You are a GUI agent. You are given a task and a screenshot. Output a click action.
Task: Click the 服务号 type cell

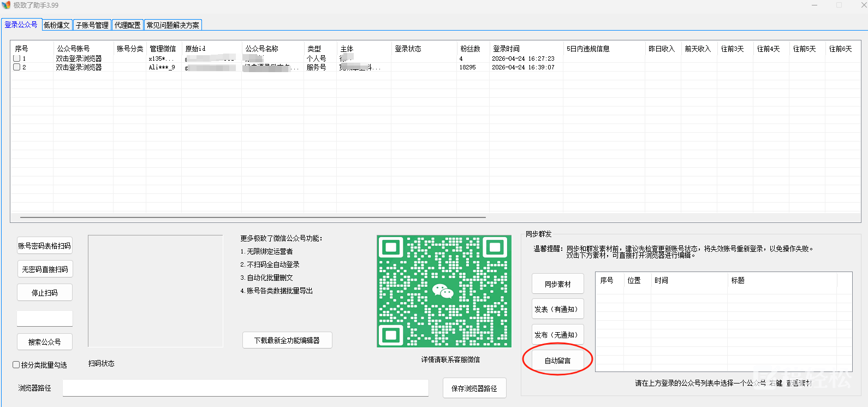(316, 67)
